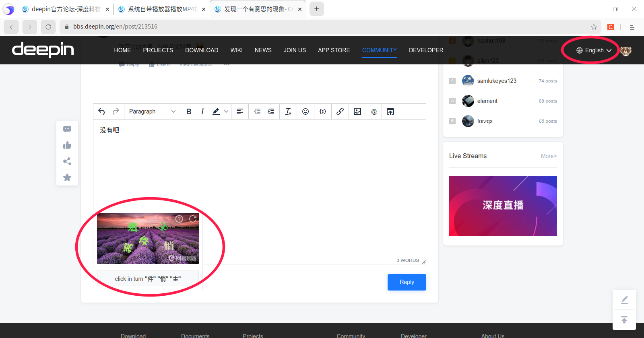Screen dimensions: 644x338
Task: Go to the HOME nav item
Action: 122,50
